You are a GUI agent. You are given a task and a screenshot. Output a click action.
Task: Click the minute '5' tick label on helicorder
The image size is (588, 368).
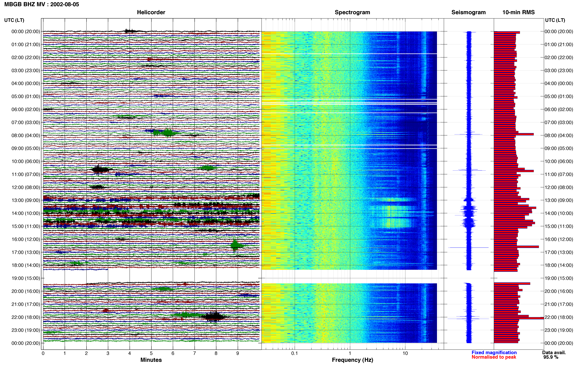(151, 353)
